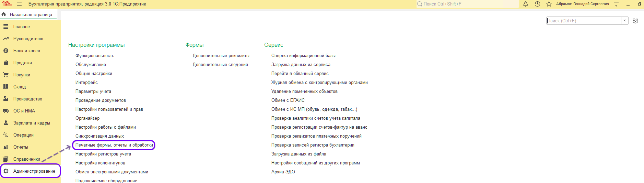Open Свертка информационной базы link

click(x=303, y=55)
